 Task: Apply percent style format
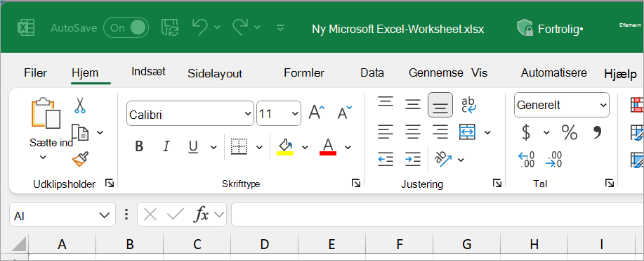[x=570, y=132]
